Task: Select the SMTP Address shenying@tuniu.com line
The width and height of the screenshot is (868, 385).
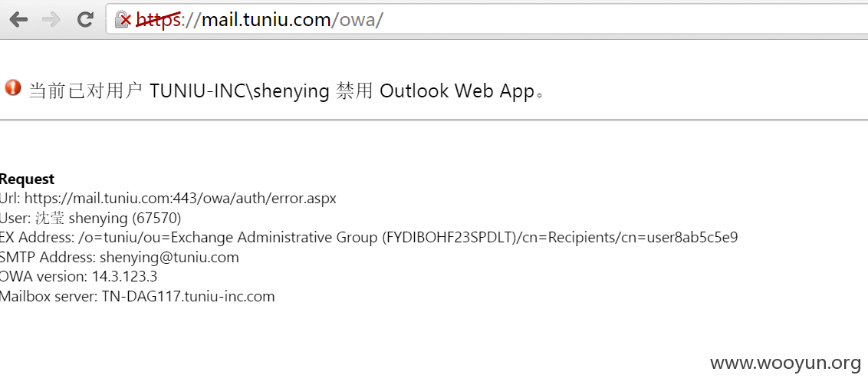Action: coord(120,257)
